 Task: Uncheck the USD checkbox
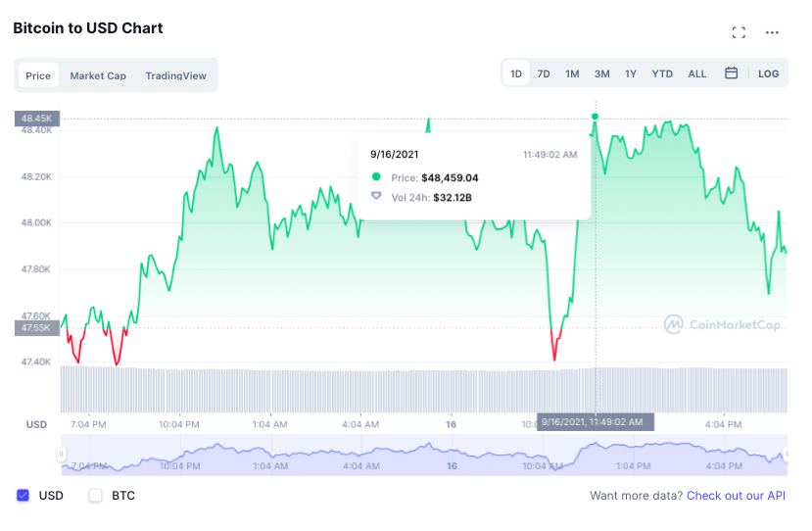(24, 496)
